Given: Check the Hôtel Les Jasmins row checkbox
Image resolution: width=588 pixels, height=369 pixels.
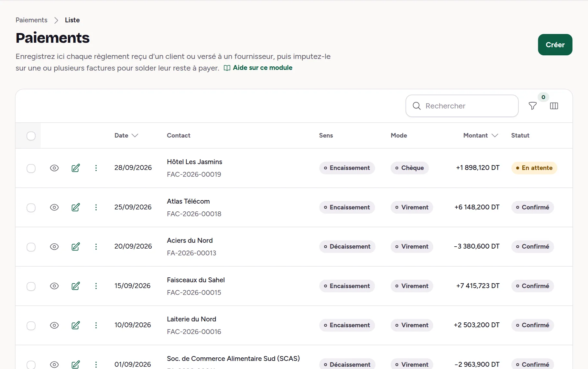Looking at the screenshot, I should pos(31,168).
